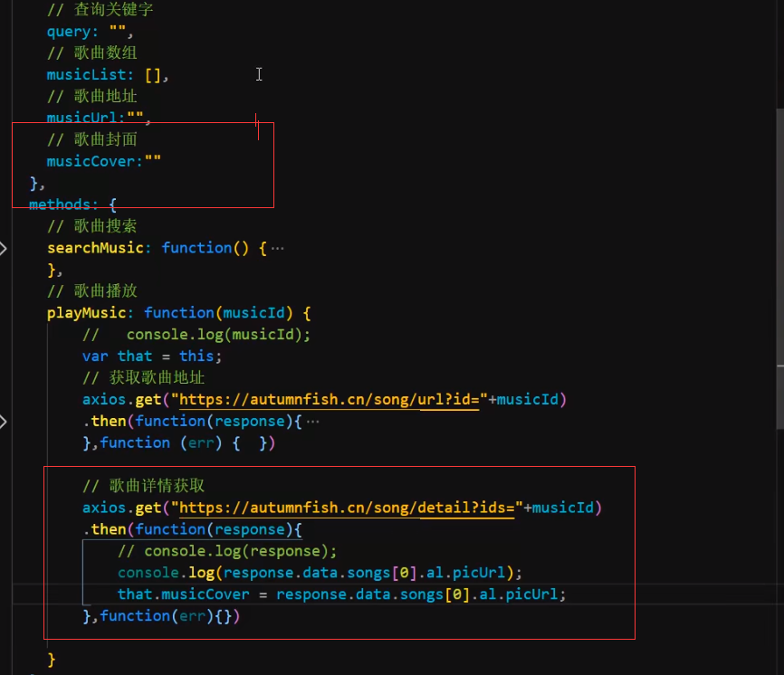Click the musicList property name
This screenshot has height=675, width=784.
(x=87, y=75)
